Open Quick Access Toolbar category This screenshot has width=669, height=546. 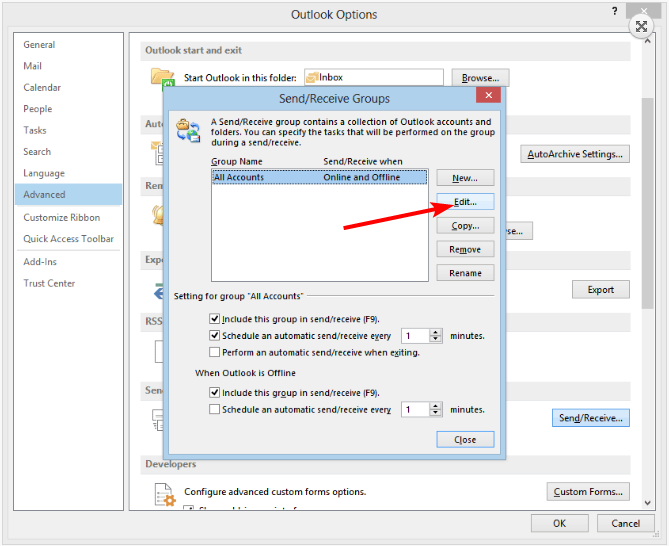click(69, 238)
